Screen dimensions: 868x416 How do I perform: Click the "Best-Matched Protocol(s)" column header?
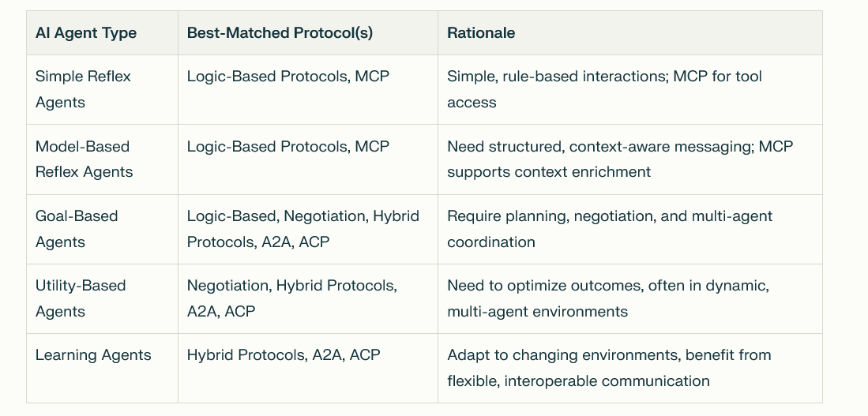tap(280, 33)
